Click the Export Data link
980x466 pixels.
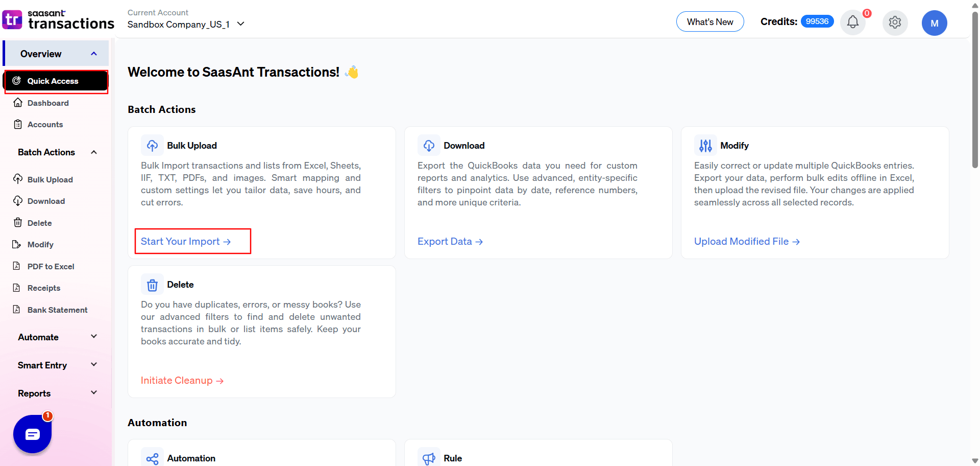coord(450,241)
